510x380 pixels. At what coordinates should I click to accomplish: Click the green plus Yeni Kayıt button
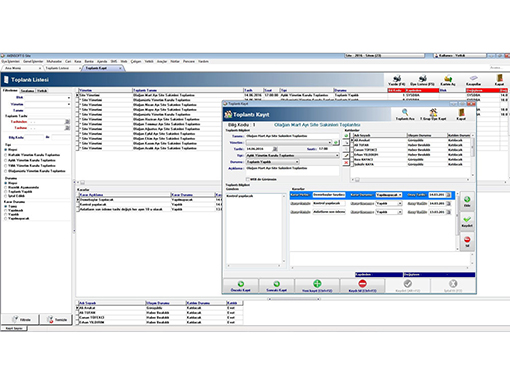click(317, 286)
